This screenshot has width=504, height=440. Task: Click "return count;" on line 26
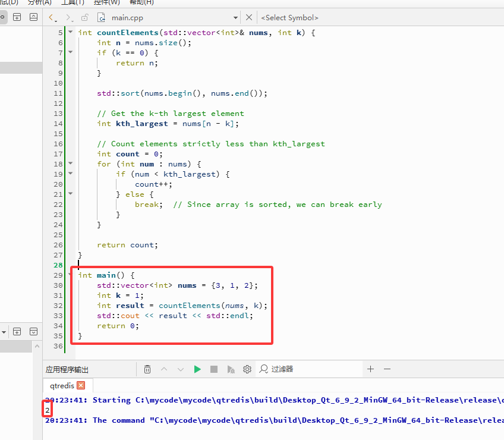pyautogui.click(x=127, y=245)
